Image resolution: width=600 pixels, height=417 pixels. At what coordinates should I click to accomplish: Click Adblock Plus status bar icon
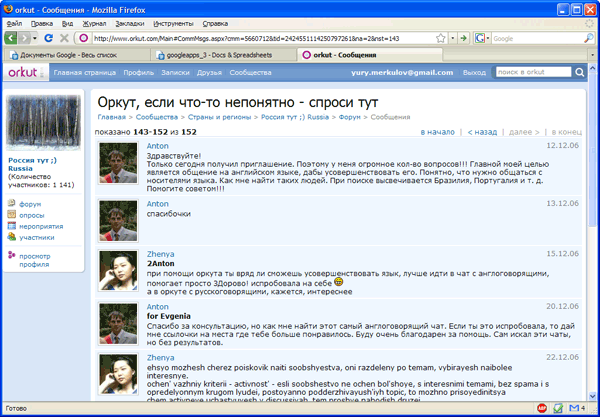(541, 408)
